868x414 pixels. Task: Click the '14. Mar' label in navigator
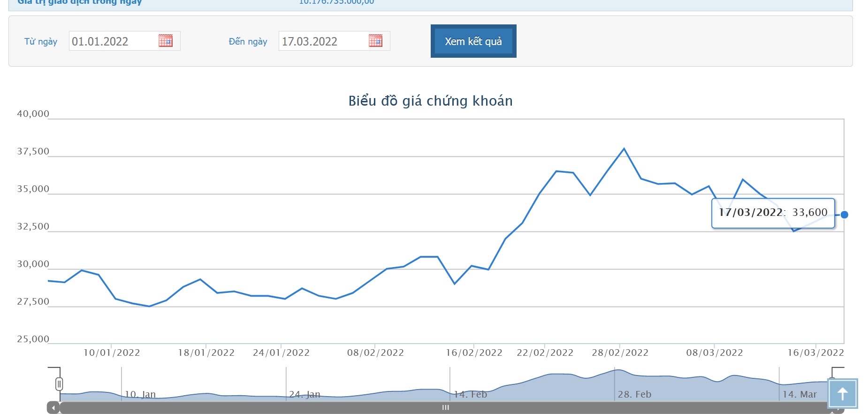(x=799, y=394)
